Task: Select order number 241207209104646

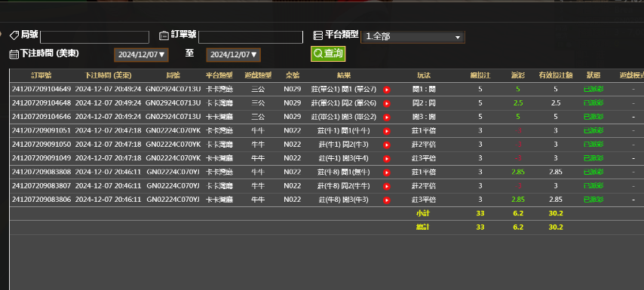Action: click(41, 117)
